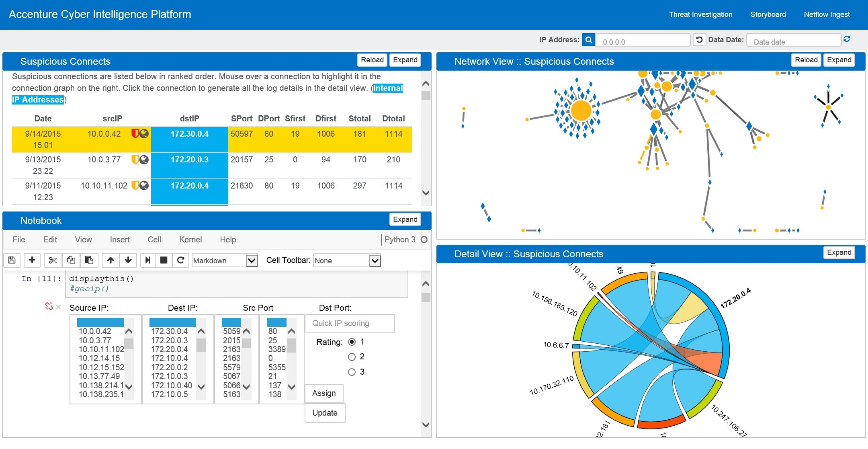
Task: Save notebook with the floppy disk icon
Action: 12,260
